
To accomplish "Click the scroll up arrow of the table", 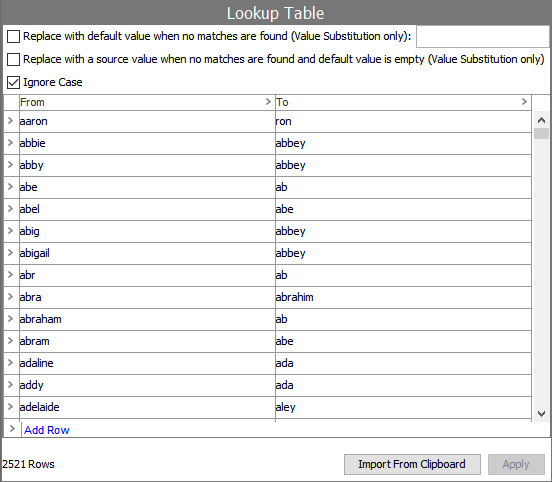I will pos(541,120).
